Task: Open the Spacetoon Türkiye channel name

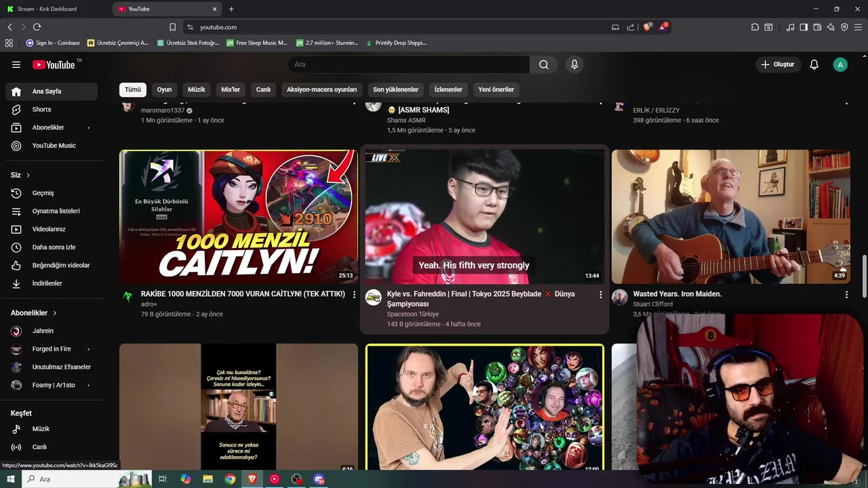Action: (413, 314)
